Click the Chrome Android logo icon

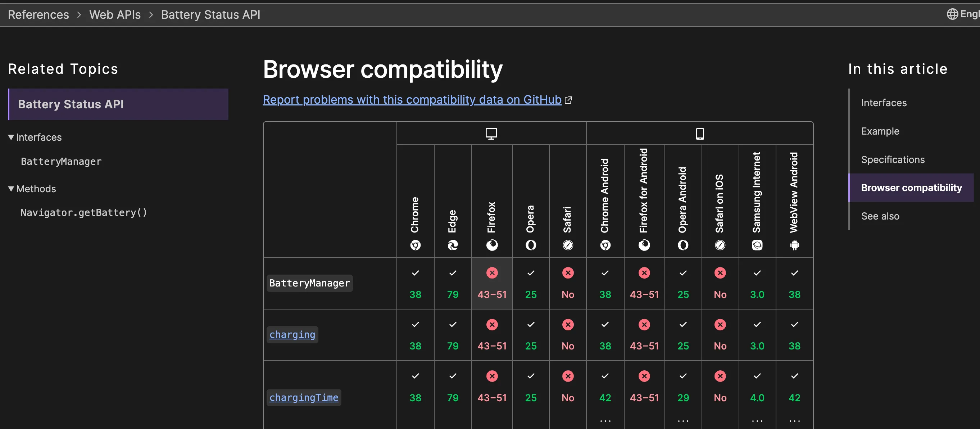pos(605,245)
